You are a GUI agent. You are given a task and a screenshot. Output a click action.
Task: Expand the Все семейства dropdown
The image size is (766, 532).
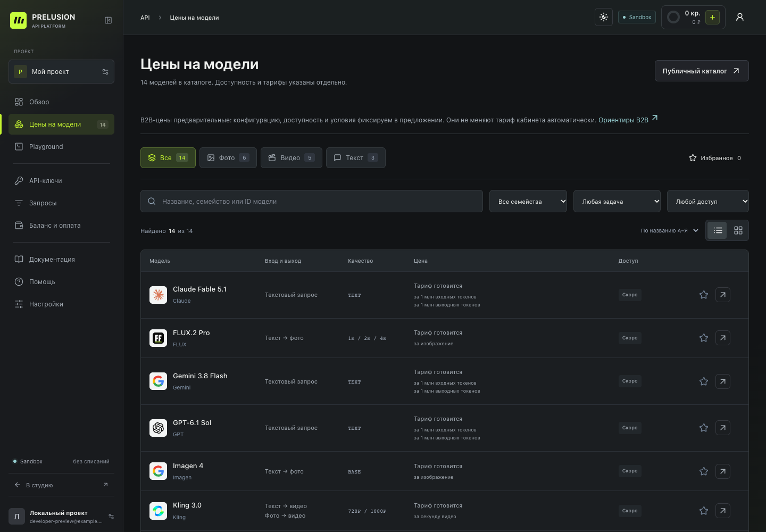(528, 201)
